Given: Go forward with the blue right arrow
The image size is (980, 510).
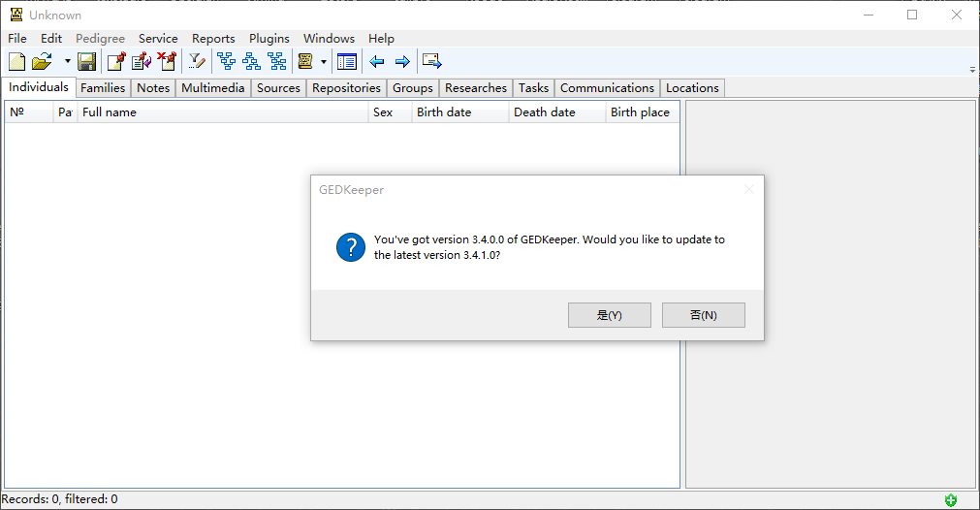Looking at the screenshot, I should point(402,61).
